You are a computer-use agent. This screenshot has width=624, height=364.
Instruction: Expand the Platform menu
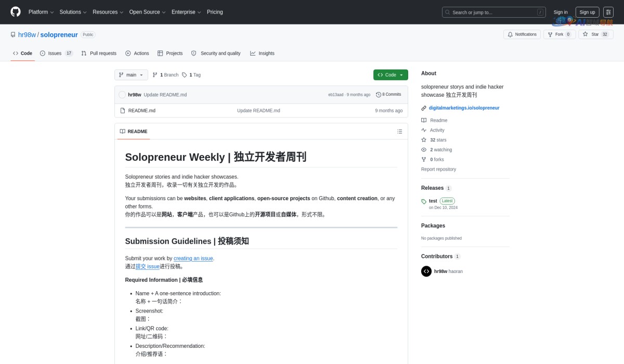pyautogui.click(x=41, y=12)
